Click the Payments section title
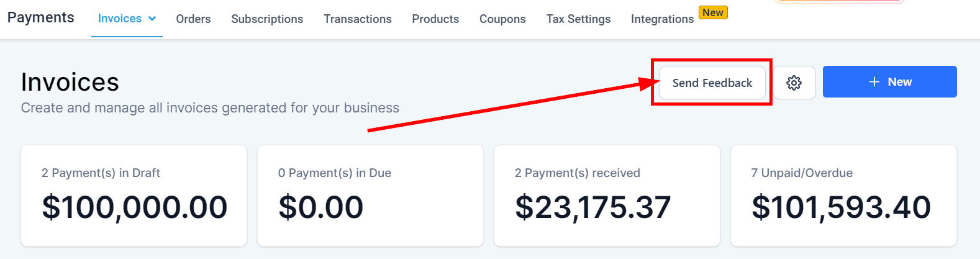 (41, 17)
